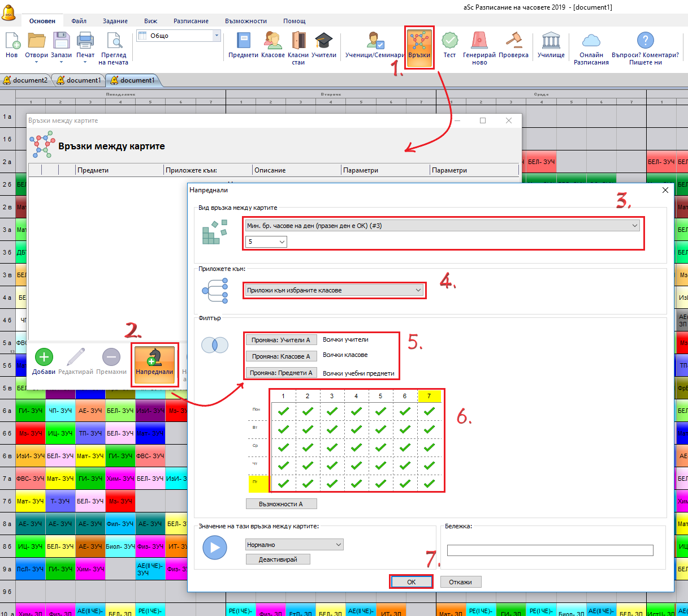Open the Задание ribbon tab

point(115,21)
